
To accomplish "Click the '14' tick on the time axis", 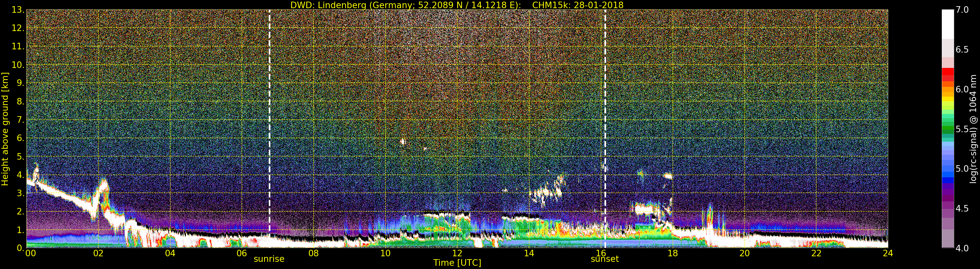I will (x=529, y=253).
